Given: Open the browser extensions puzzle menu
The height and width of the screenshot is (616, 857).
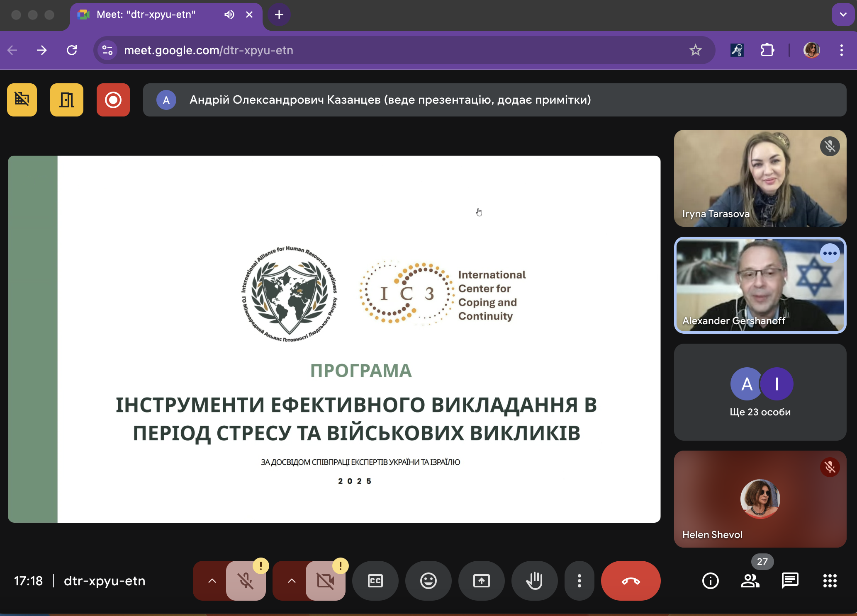Looking at the screenshot, I should coord(767,50).
